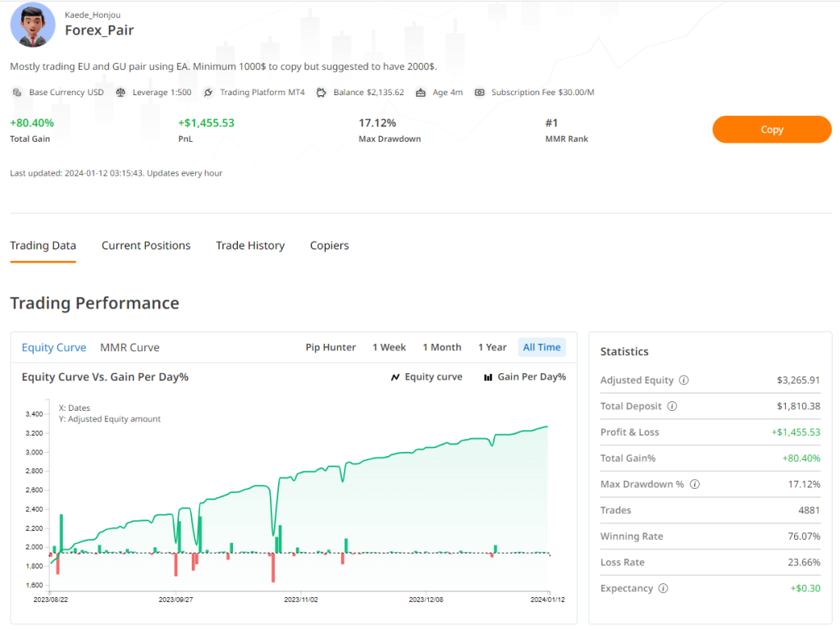
Task: View the Copiers tab
Action: click(329, 245)
